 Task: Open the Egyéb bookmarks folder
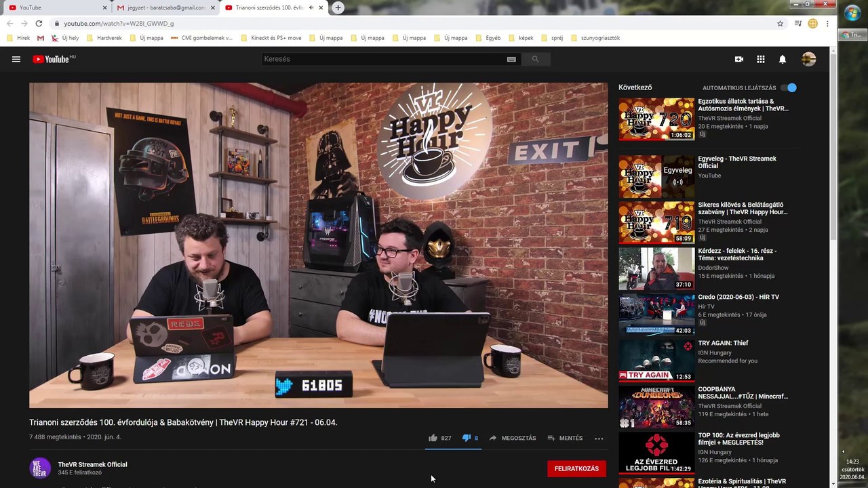coord(488,38)
